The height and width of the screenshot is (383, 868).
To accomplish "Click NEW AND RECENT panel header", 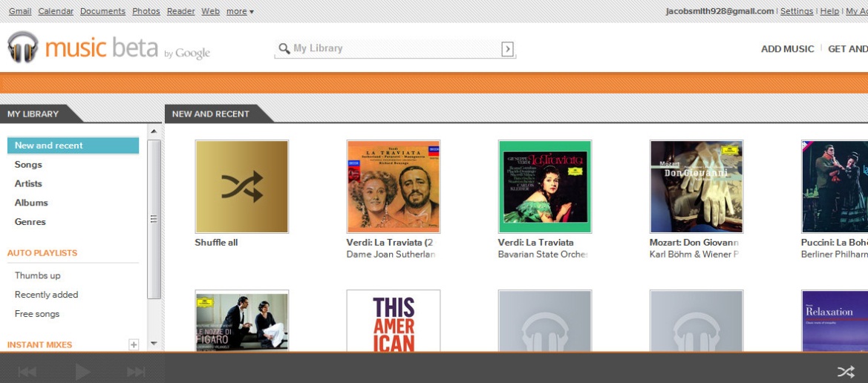I will [x=211, y=114].
